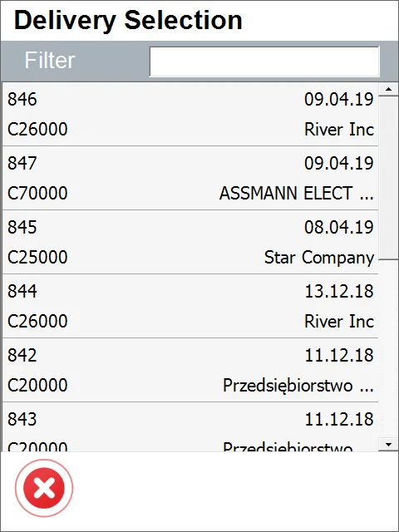Focus the Filter text field
Image resolution: width=399 pixels, height=532 pixels.
tap(264, 62)
